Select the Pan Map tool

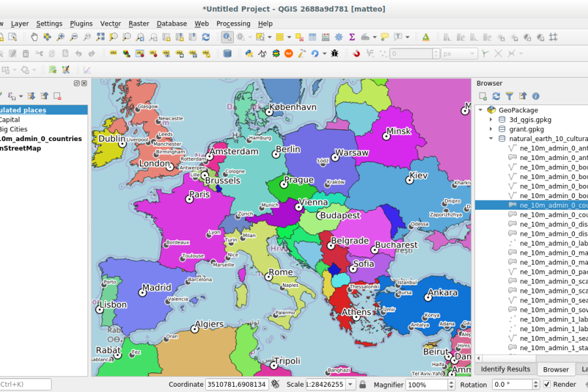pos(35,37)
